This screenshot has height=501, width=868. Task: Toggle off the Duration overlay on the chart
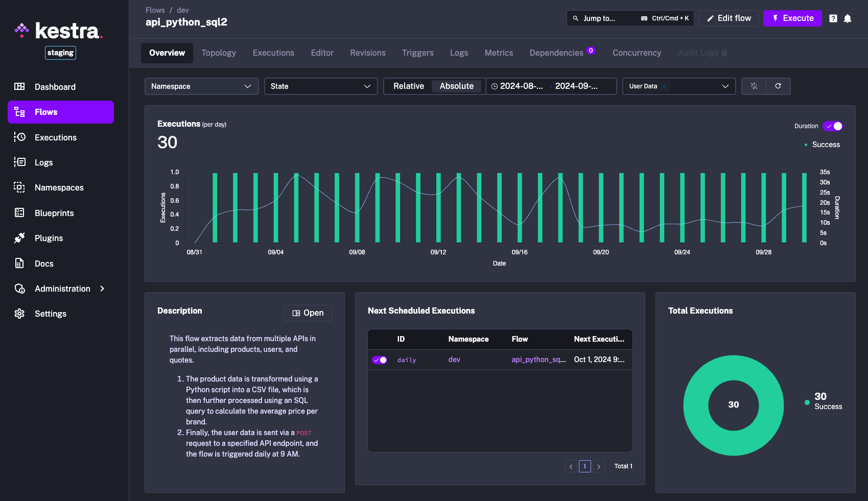(x=833, y=126)
